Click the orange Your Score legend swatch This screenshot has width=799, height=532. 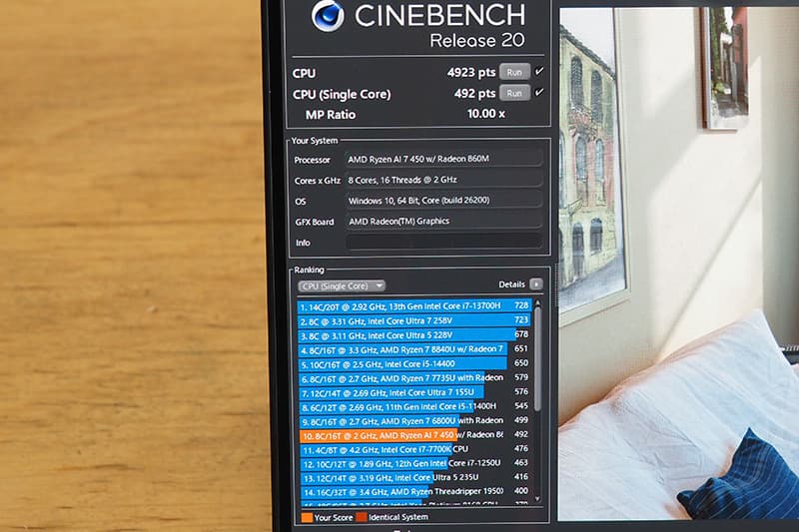coord(307,518)
